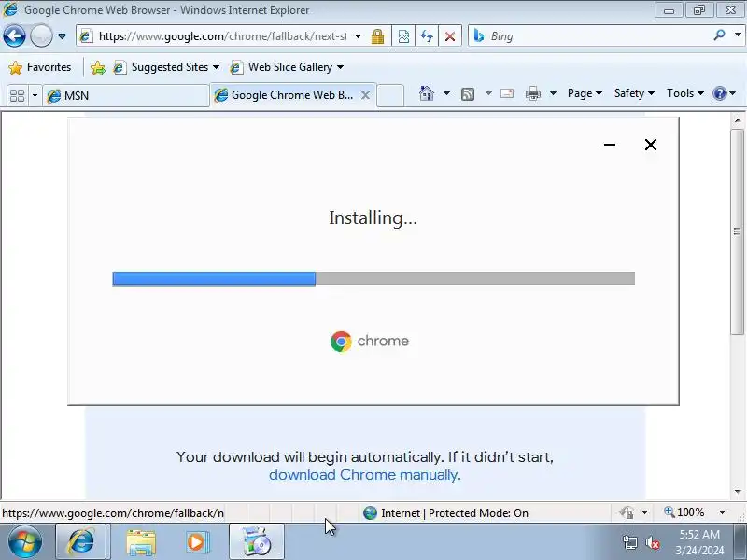Click the Quick Tabs grid icon
747x560 pixels.
(17, 96)
